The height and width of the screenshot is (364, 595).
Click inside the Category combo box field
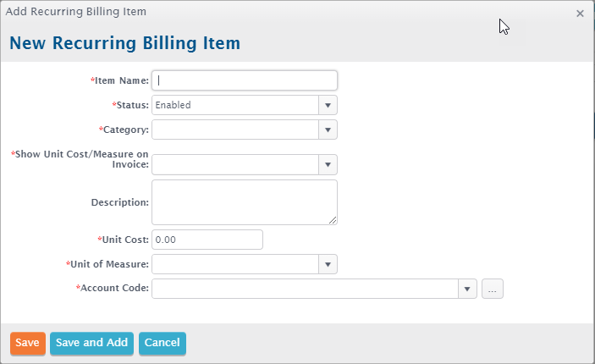(235, 130)
